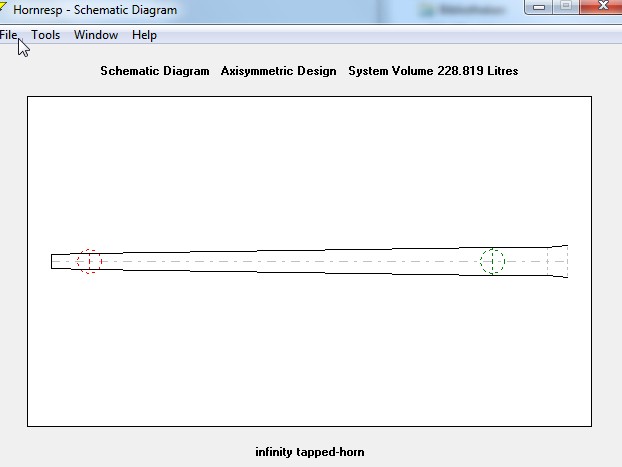The image size is (622, 467).
Task: Click the Hornresp yellow title bar icon
Action: (x=3, y=7)
